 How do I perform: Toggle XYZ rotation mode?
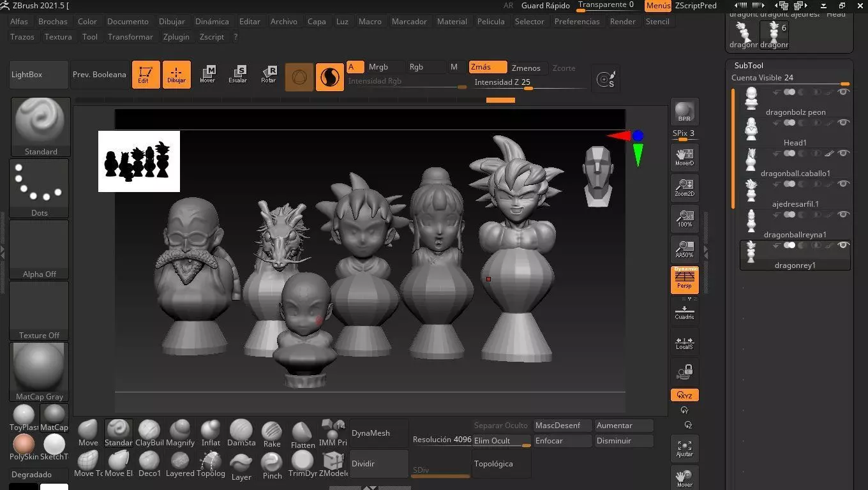(685, 395)
